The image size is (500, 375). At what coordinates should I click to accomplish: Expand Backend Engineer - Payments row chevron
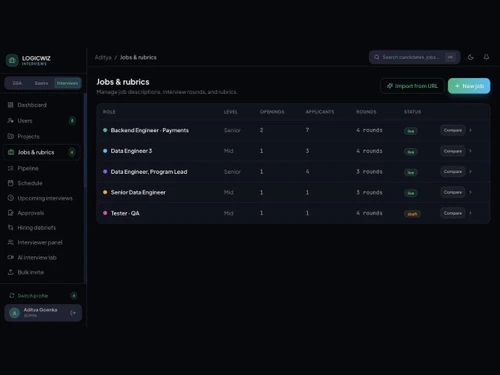tap(470, 130)
